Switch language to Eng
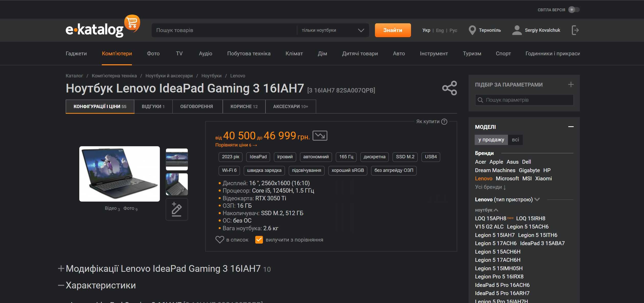The height and width of the screenshot is (303, 644). click(x=440, y=30)
